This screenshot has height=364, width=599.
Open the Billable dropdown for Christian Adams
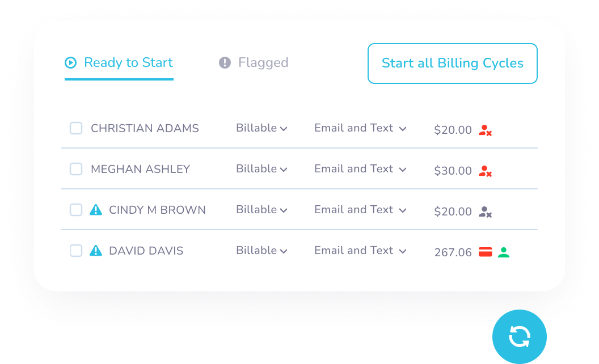pos(261,128)
